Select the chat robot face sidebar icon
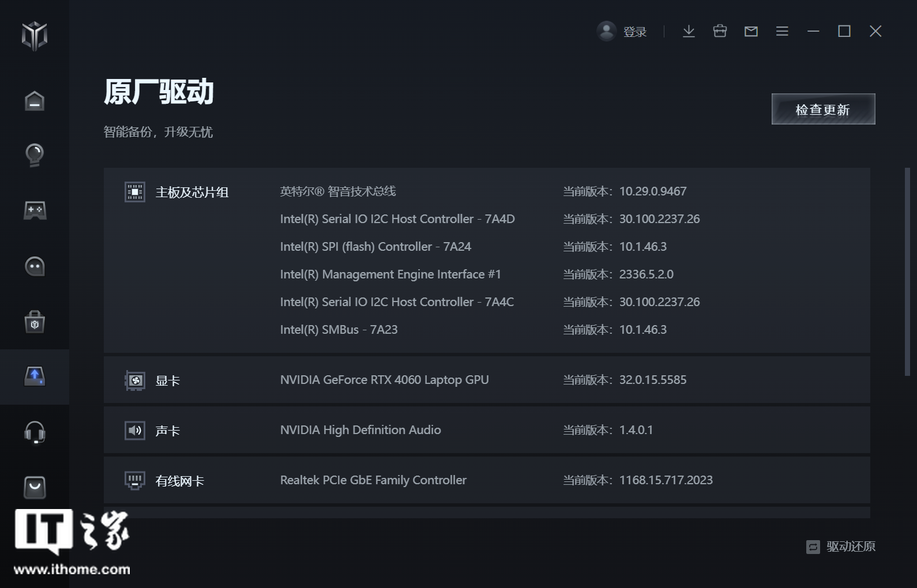 (35, 266)
